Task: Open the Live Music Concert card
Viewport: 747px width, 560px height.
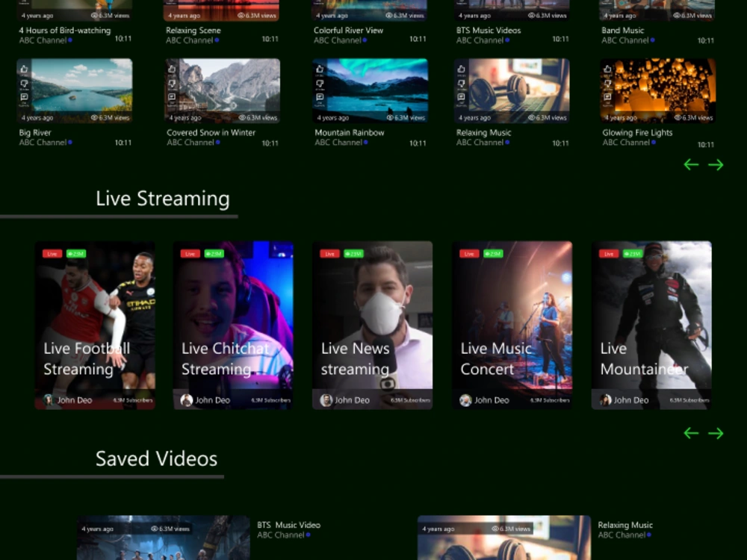Action: pos(512,326)
